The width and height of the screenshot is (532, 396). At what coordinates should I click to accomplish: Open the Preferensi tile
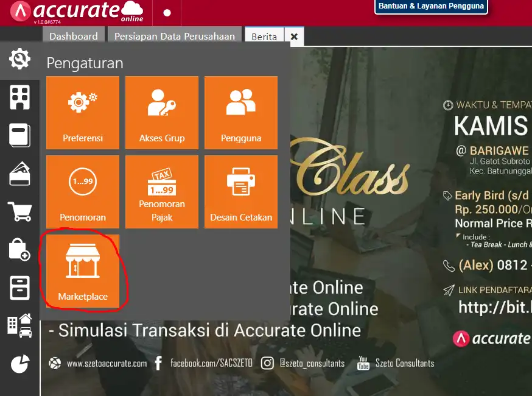coord(83,113)
